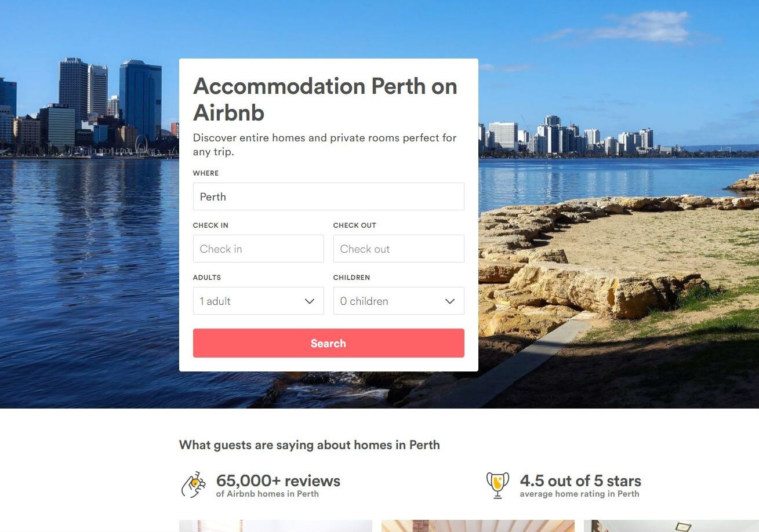Select the Where field showing Perth

(x=328, y=196)
